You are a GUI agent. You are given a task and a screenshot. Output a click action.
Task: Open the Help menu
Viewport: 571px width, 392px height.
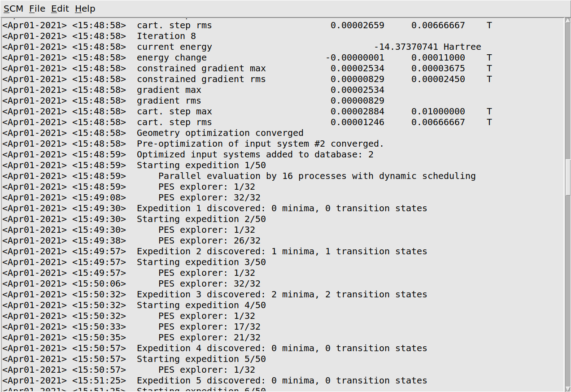[x=85, y=9]
